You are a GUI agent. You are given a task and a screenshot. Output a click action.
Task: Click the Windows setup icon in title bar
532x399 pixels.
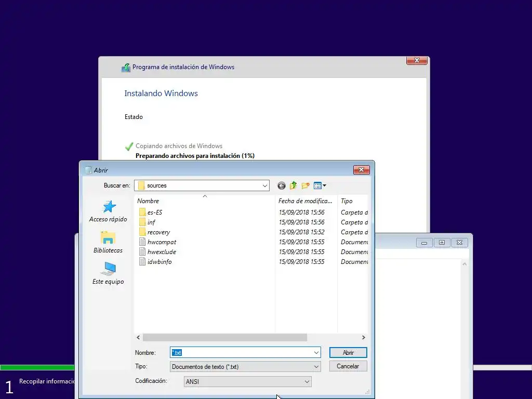coord(126,68)
